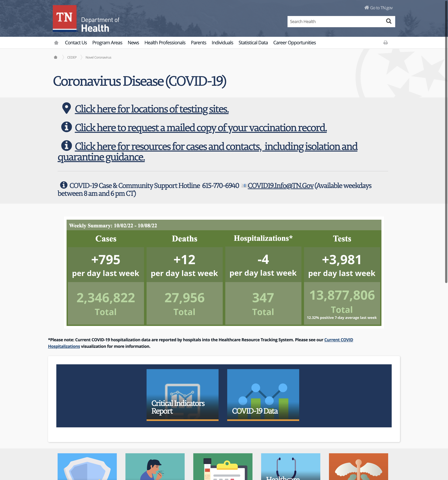
Task: Click the home icon in main navigation
Action: pos(56,43)
